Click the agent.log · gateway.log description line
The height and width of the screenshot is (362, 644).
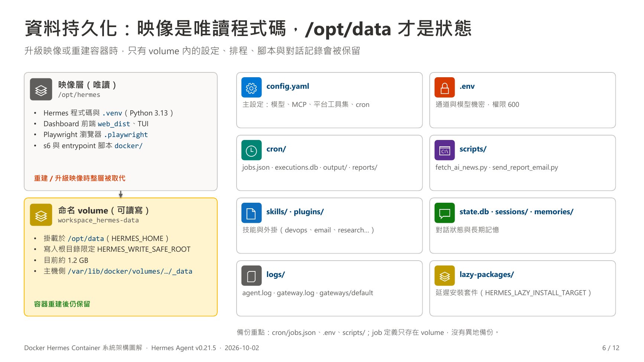pos(308,293)
